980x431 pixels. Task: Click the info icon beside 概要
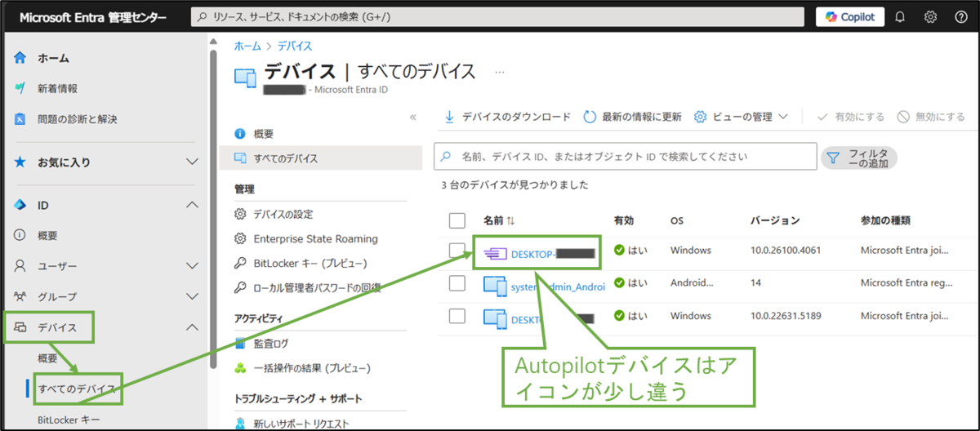coord(240,134)
